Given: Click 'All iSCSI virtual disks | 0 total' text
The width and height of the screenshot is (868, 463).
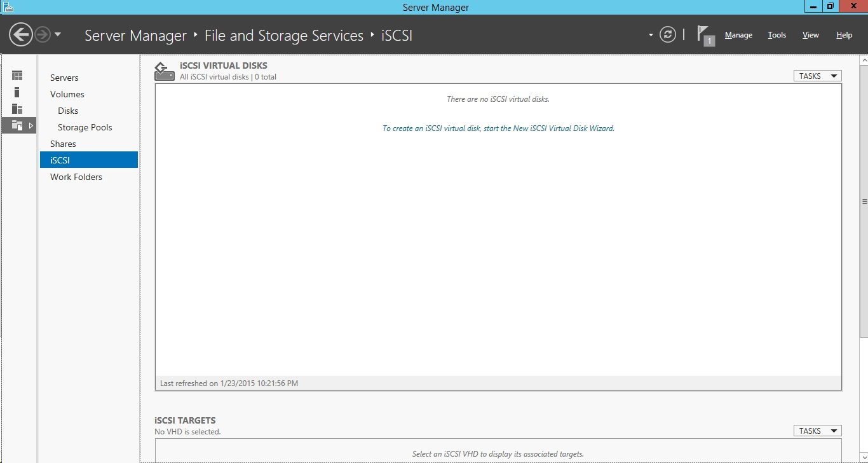Looking at the screenshot, I should pos(228,77).
